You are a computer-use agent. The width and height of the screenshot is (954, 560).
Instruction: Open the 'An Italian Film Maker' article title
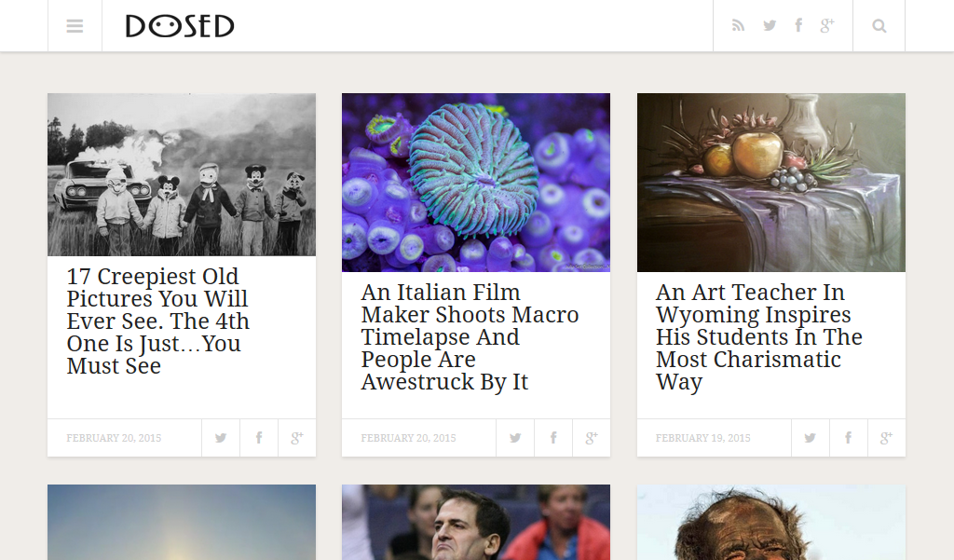pos(470,337)
